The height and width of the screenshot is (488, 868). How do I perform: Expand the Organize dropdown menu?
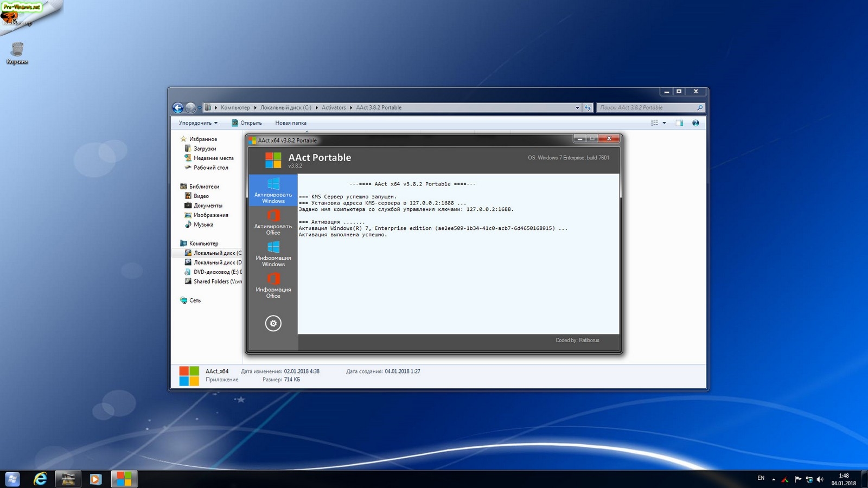[x=198, y=123]
